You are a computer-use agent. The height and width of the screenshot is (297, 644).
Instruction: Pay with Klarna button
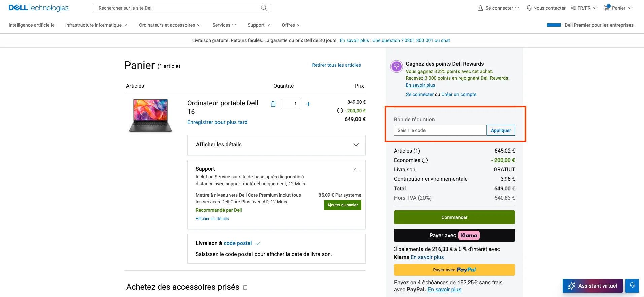pos(454,235)
